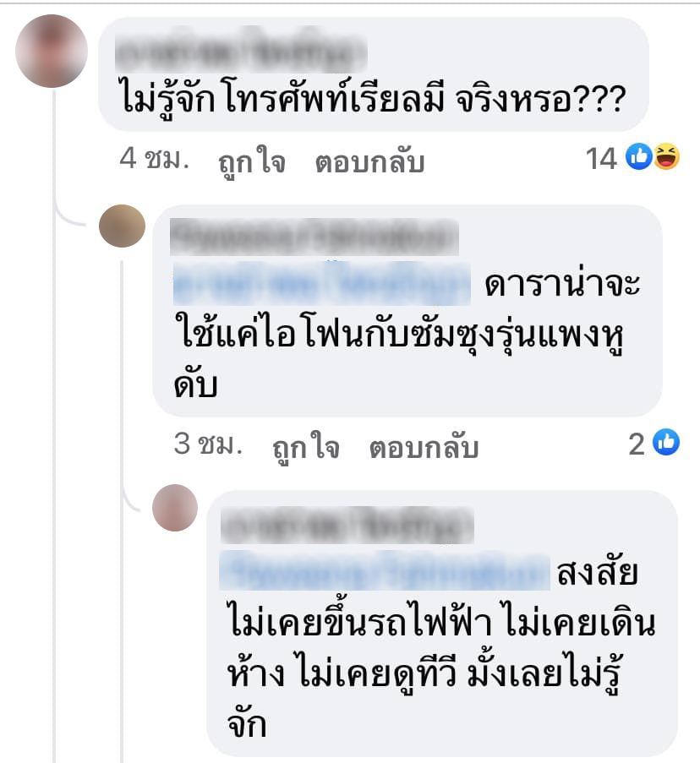Click the blue like reaction icon beside 14
This screenshot has width=700, height=763.
pos(638,156)
